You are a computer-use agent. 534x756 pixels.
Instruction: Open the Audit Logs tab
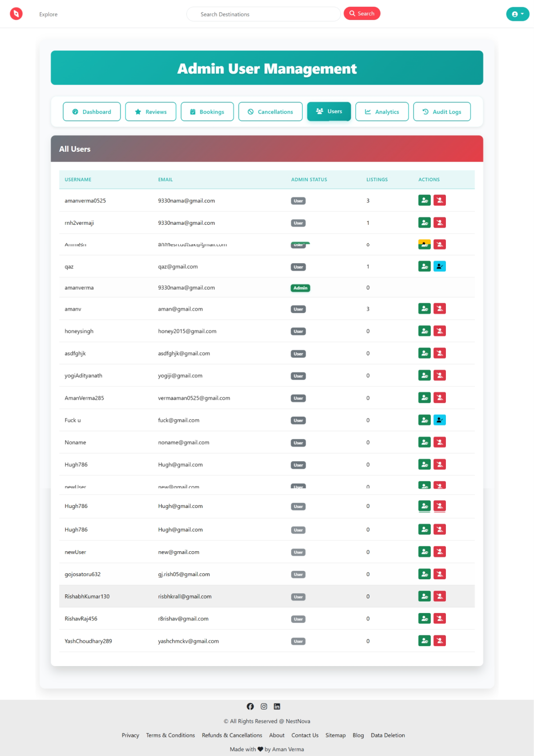(x=441, y=112)
